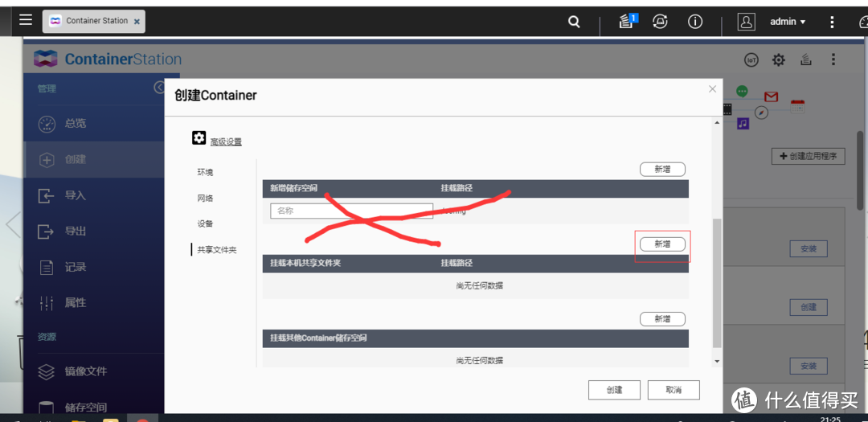Screen dimensions: 868x422
Task: Open the event notifications info icon
Action: pos(694,21)
